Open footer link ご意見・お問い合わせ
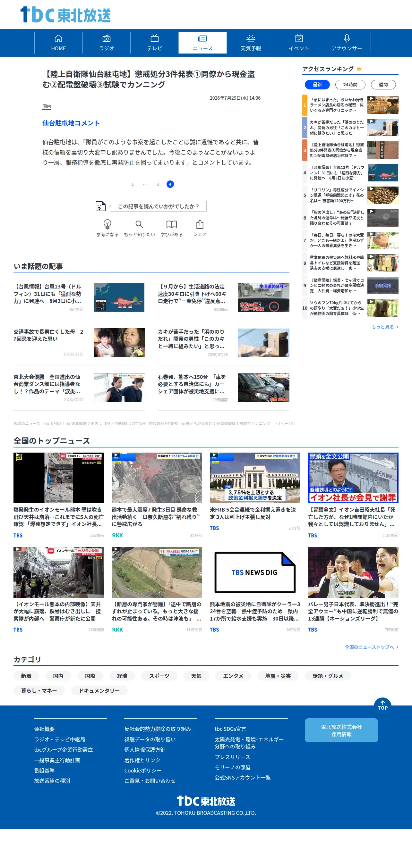Screen dimensions: 412x868 (x=150, y=781)
